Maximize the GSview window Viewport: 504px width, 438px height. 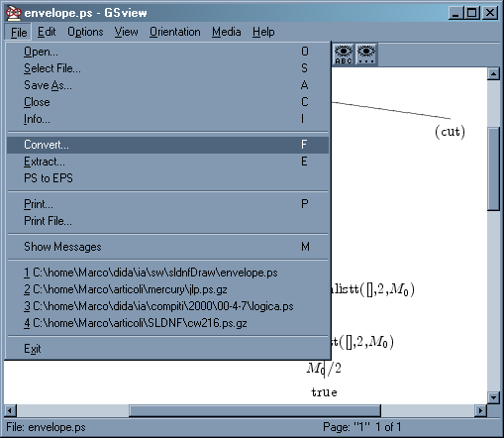[x=472, y=13]
